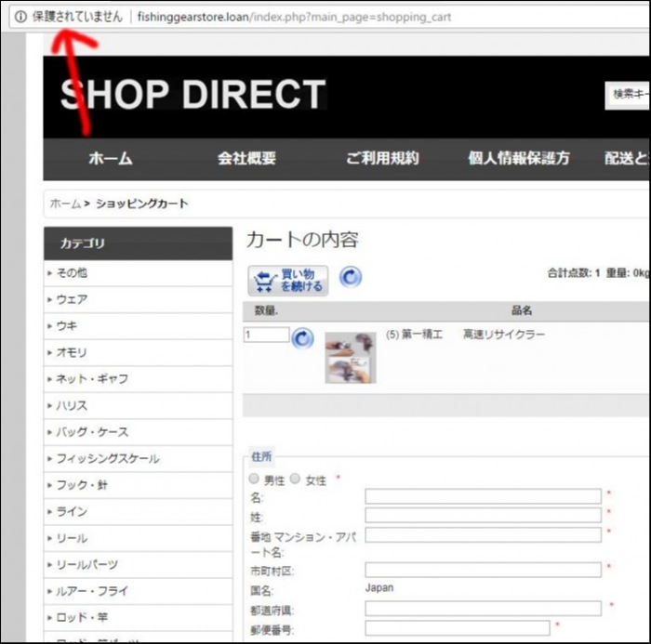Click the quantity update refresh icon
This screenshot has height=644, width=651.
(303, 338)
